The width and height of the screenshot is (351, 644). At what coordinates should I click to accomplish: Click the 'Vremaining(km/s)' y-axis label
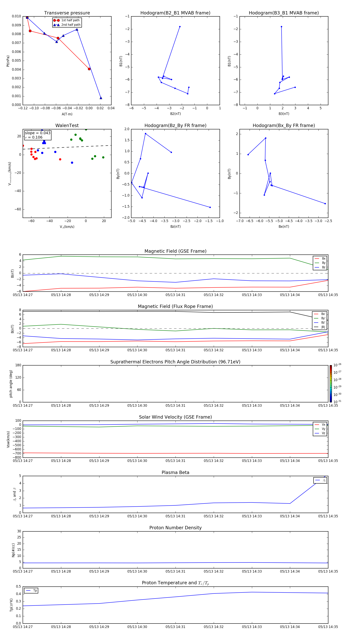point(10,173)
